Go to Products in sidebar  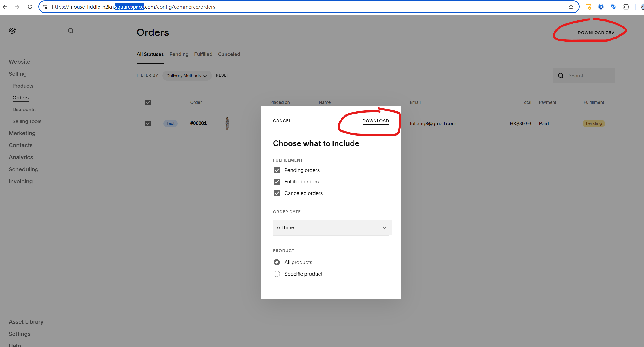tap(23, 86)
